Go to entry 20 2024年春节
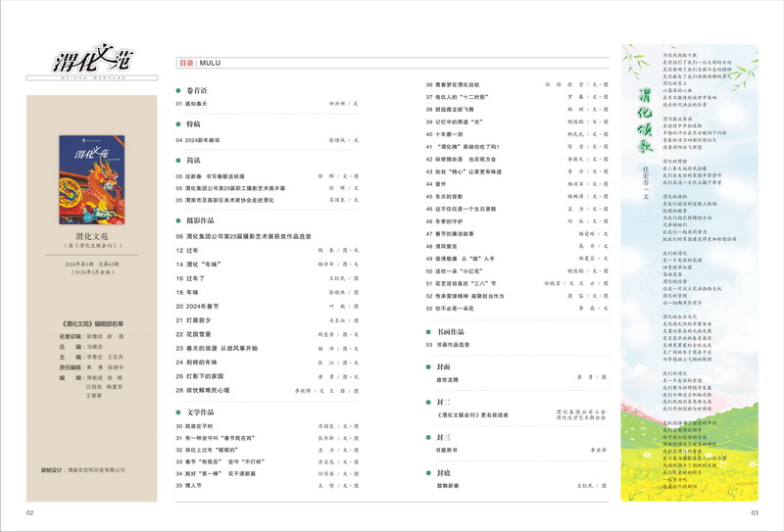 203,305
